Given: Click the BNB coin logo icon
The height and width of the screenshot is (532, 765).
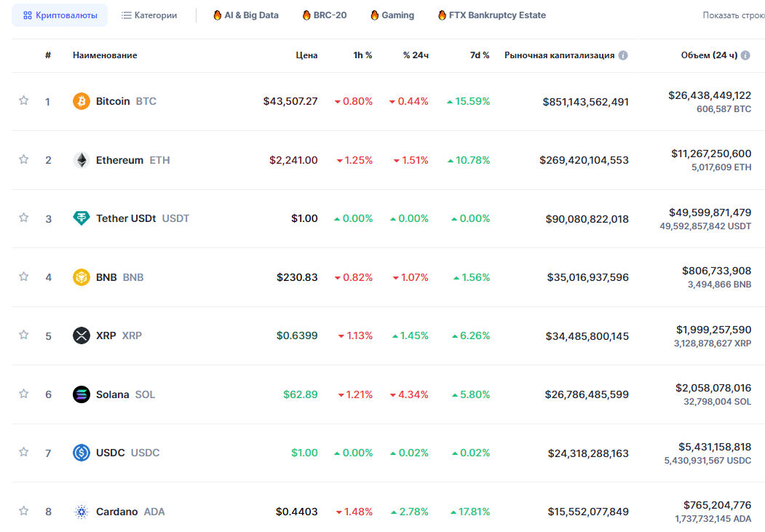Looking at the screenshot, I should pyautogui.click(x=82, y=277).
